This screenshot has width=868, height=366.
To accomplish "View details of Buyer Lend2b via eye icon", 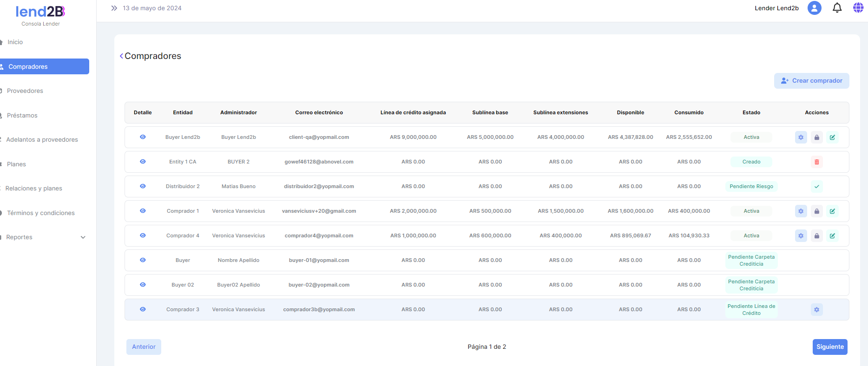I will coord(143,137).
